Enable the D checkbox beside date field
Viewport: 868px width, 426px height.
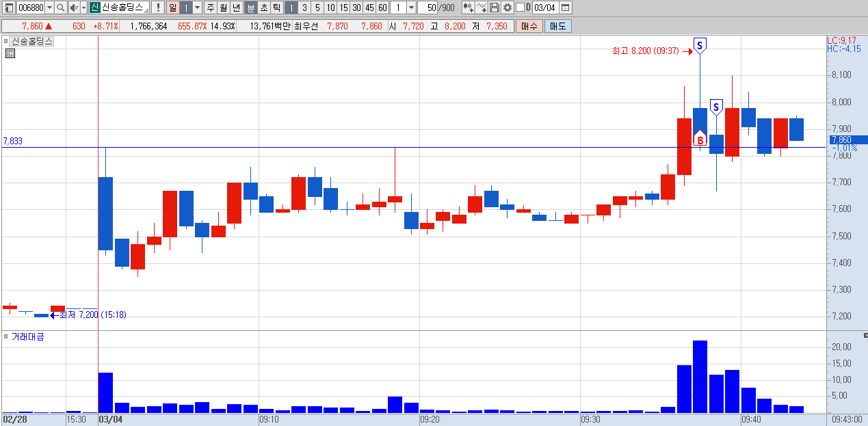520,8
